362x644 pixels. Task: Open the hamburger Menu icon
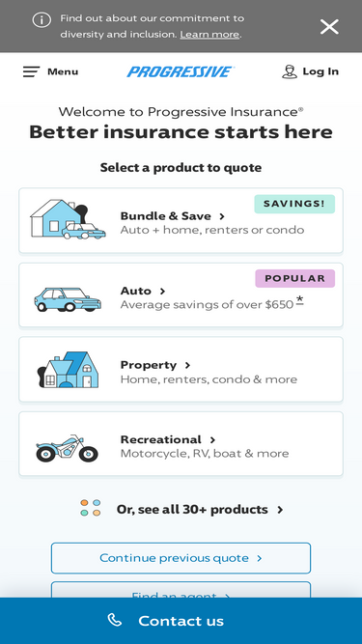coord(31,71)
